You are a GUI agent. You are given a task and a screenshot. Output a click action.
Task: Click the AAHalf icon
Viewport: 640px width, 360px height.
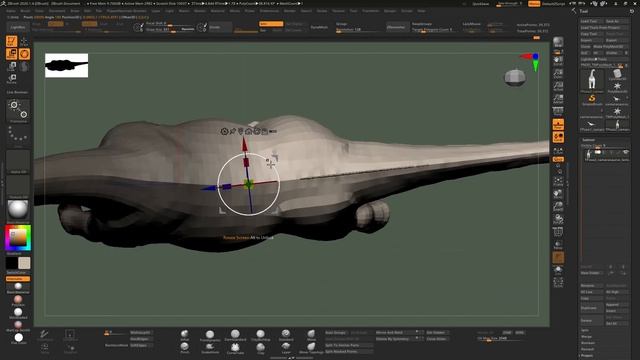click(558, 99)
